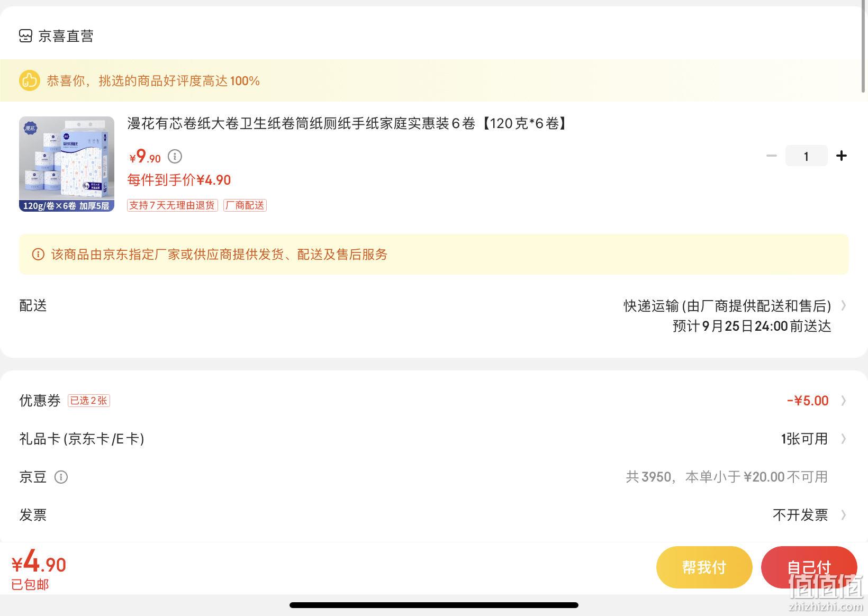Image resolution: width=868 pixels, height=616 pixels.
Task: Expand the 优惠券 coupon selection chevron
Action: pyautogui.click(x=844, y=401)
